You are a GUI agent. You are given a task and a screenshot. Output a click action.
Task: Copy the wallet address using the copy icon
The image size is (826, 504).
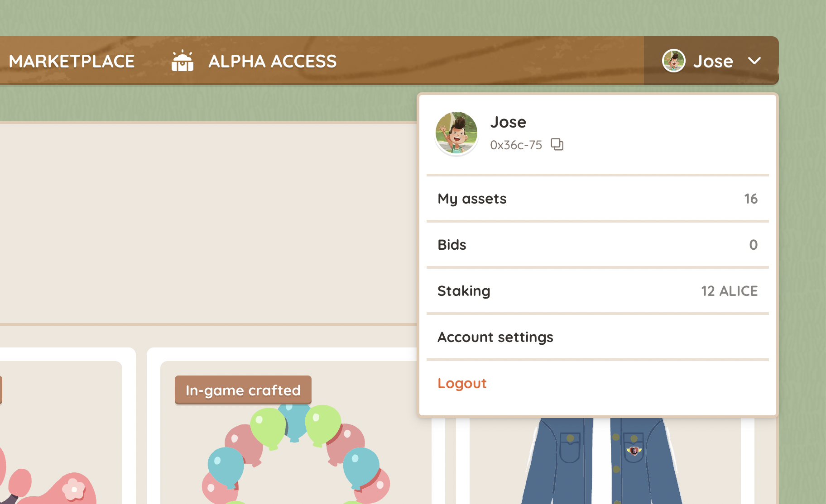tap(557, 144)
